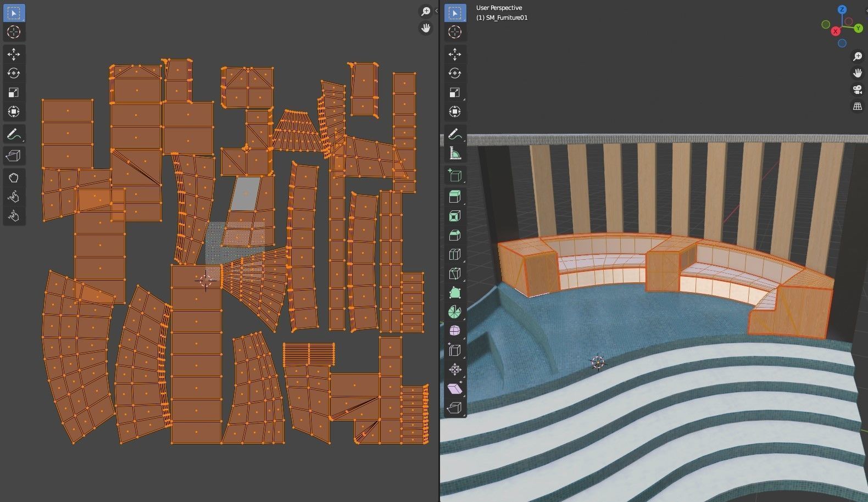Select the Shear tool
Screen dimensions: 868x502
[455, 389]
